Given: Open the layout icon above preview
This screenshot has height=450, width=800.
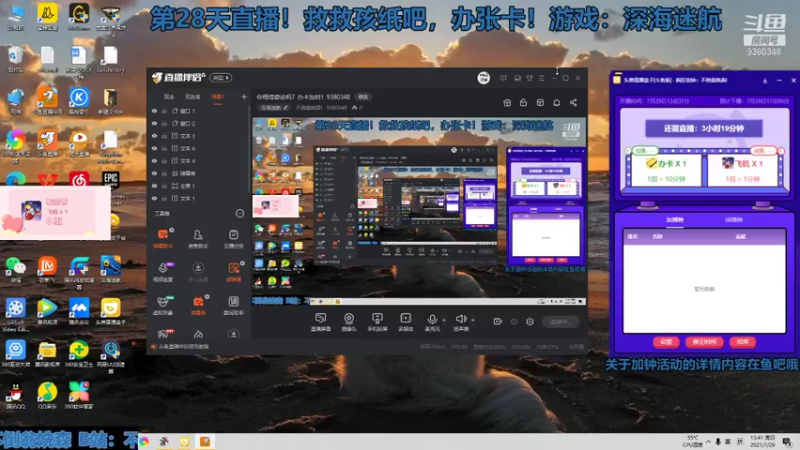Looking at the screenshot, I should point(540,103).
